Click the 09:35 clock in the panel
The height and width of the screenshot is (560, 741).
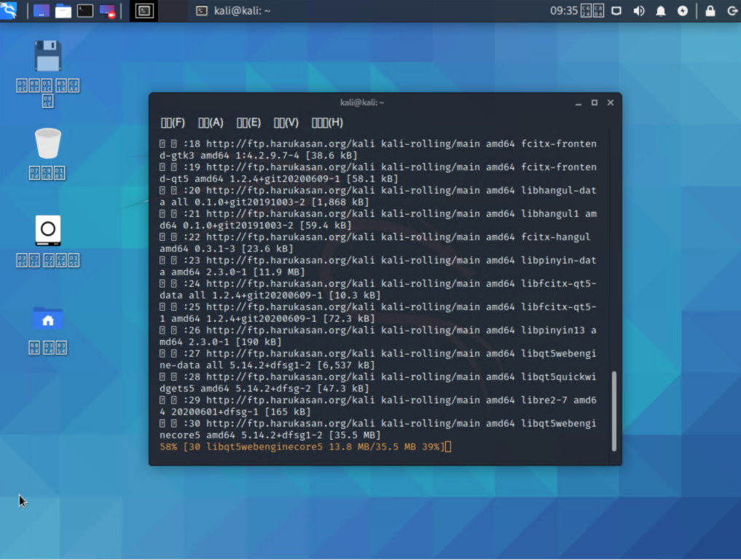click(x=564, y=11)
